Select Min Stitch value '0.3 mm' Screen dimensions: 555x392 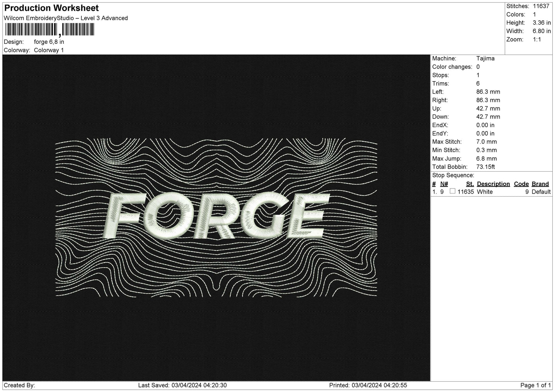pos(487,150)
